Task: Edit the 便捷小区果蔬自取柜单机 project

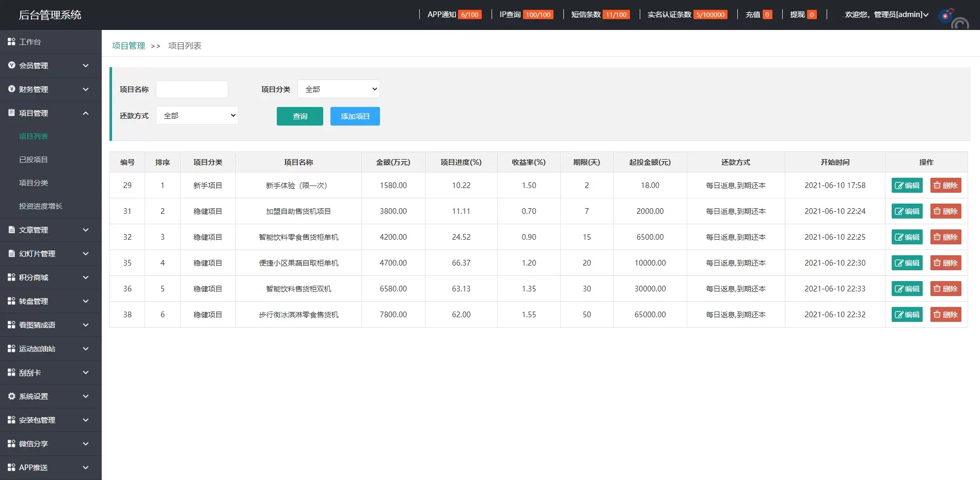Action: [907, 263]
